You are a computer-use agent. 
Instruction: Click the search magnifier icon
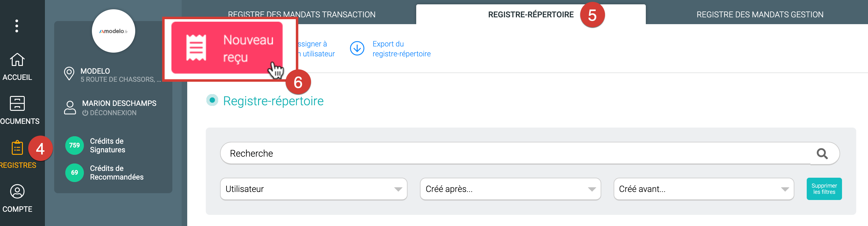(822, 154)
